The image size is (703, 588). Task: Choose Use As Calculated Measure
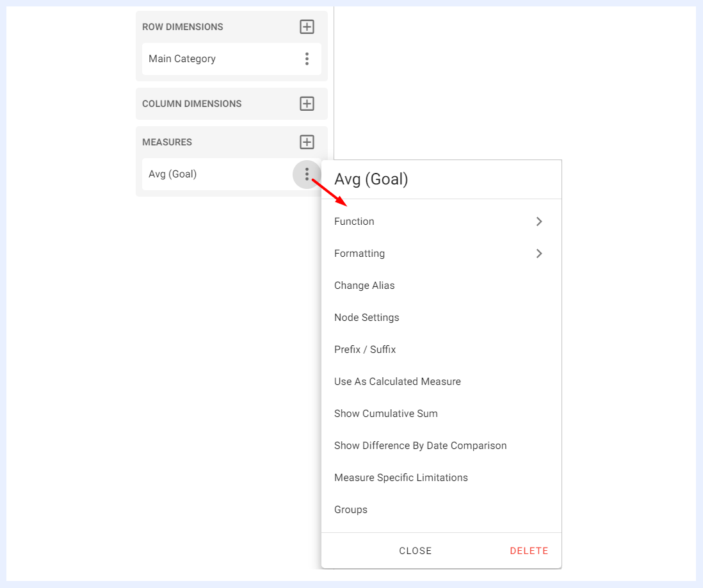(x=441, y=382)
